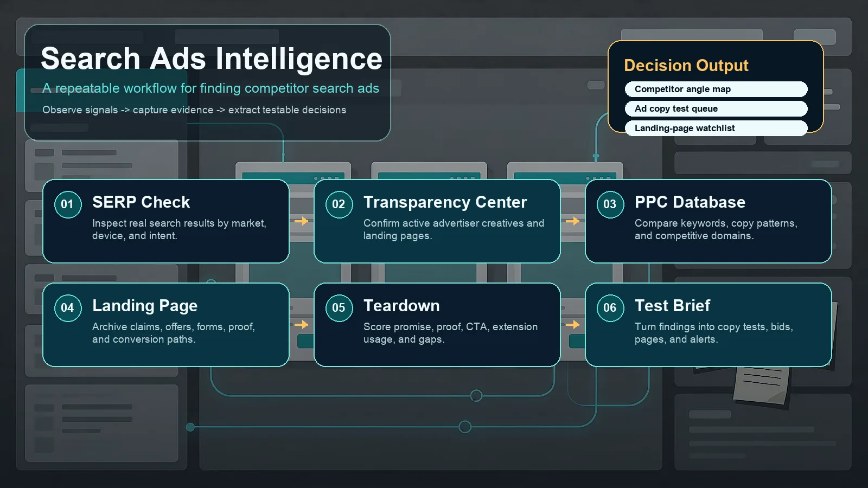Click the circular connector node below Teardown
Viewport: 868px width, 488px height.
click(477, 396)
